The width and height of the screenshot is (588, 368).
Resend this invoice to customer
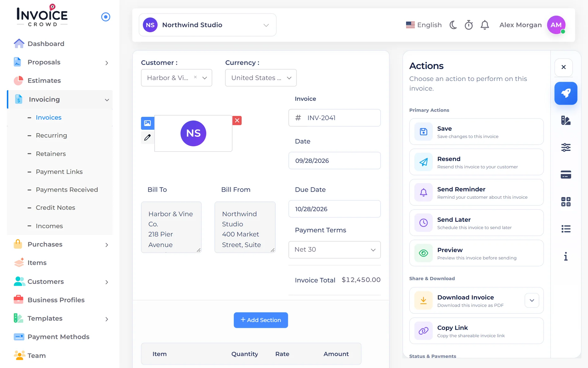click(476, 162)
